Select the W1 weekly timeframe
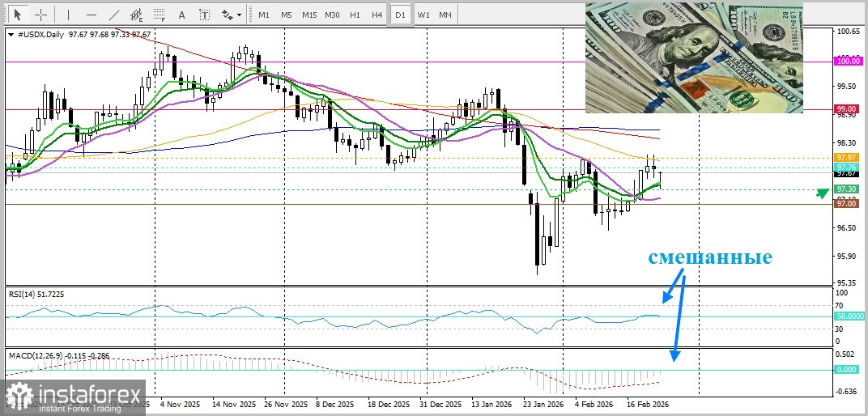 click(423, 15)
